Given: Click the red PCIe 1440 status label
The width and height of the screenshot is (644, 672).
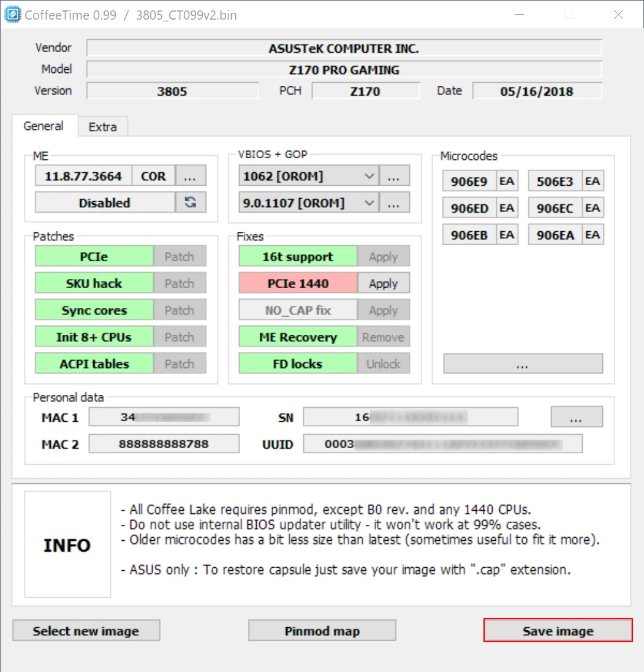Looking at the screenshot, I should (x=298, y=283).
